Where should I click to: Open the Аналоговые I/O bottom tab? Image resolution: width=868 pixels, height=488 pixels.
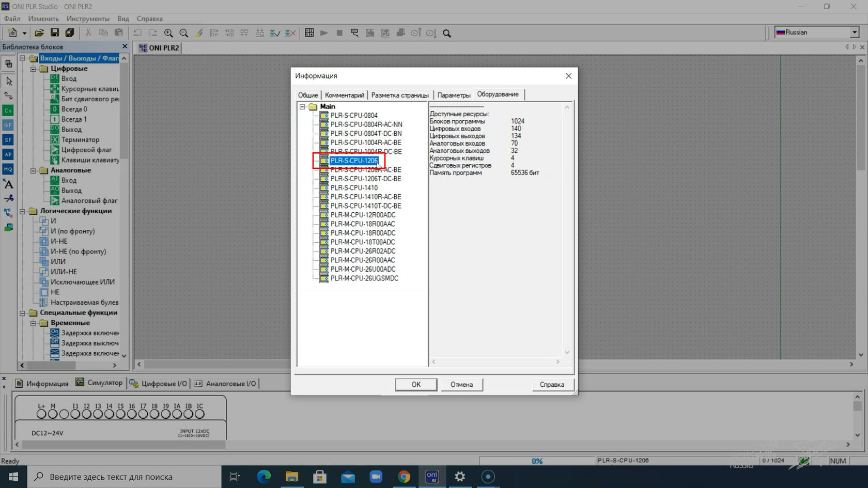pos(225,384)
